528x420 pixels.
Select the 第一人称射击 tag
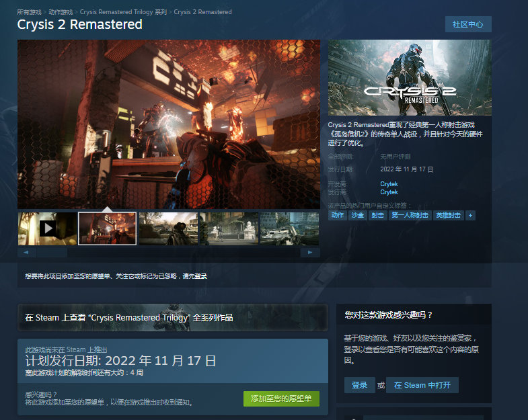click(410, 216)
